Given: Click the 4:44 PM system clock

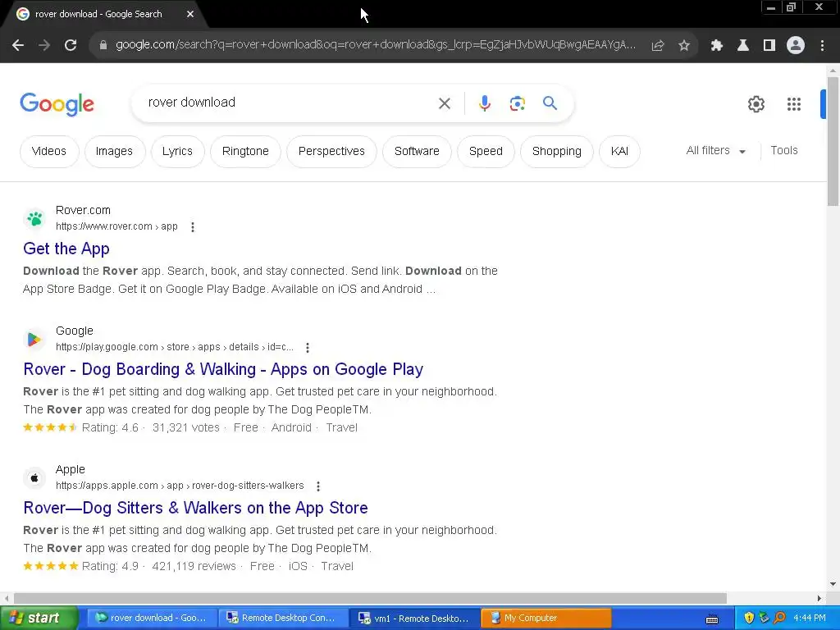Looking at the screenshot, I should coord(810,619).
